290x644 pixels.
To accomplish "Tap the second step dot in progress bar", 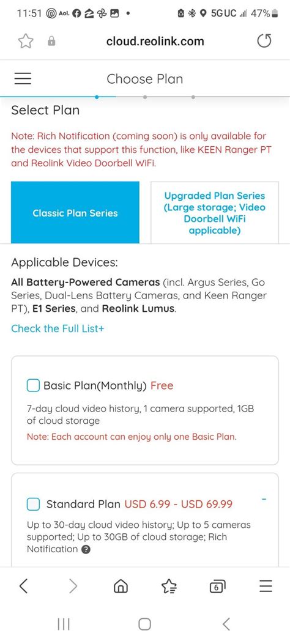I will (x=145, y=97).
